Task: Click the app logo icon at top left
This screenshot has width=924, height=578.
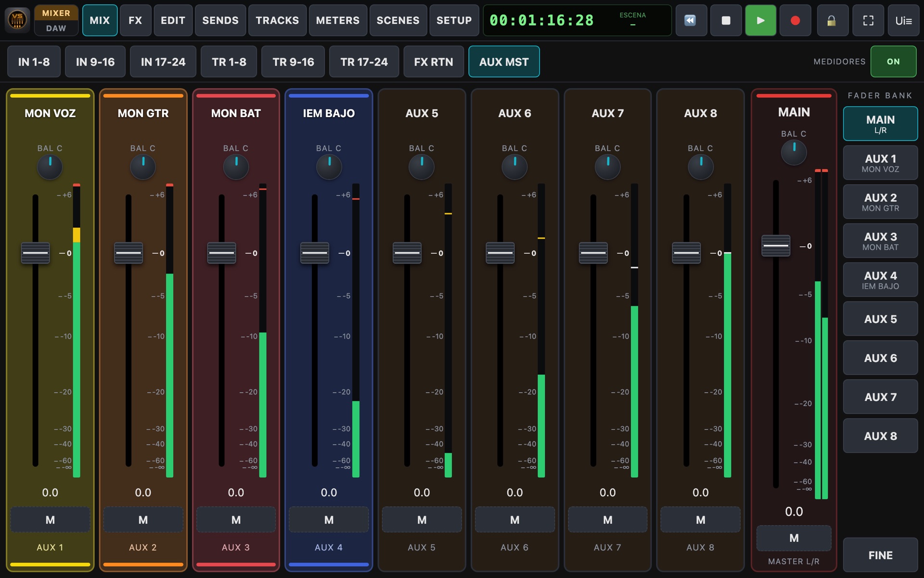Action: pos(17,20)
